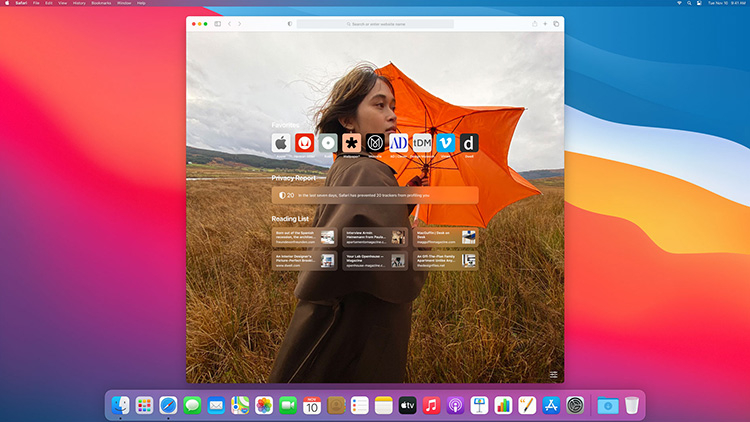750x422 pixels.
Task: Show tab overview icon
Action: pos(556,24)
